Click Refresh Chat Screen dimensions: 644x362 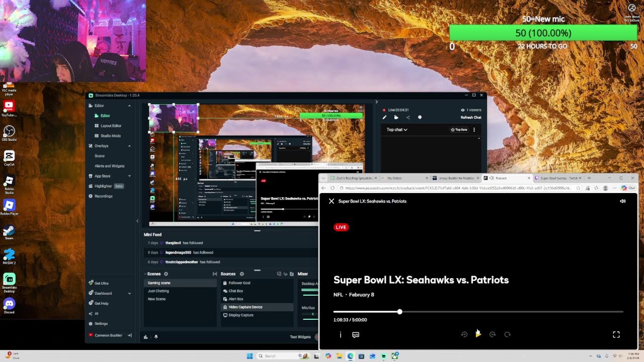(x=471, y=118)
